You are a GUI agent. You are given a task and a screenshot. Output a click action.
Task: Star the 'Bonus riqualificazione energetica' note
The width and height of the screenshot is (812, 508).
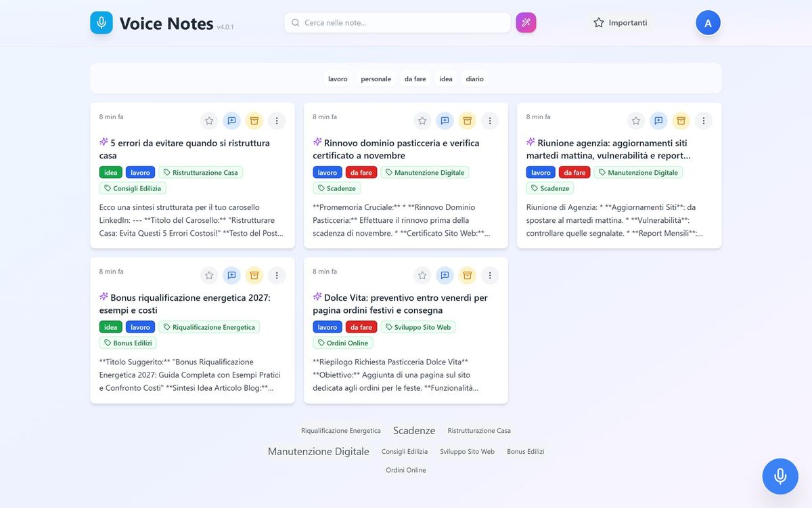click(x=209, y=276)
